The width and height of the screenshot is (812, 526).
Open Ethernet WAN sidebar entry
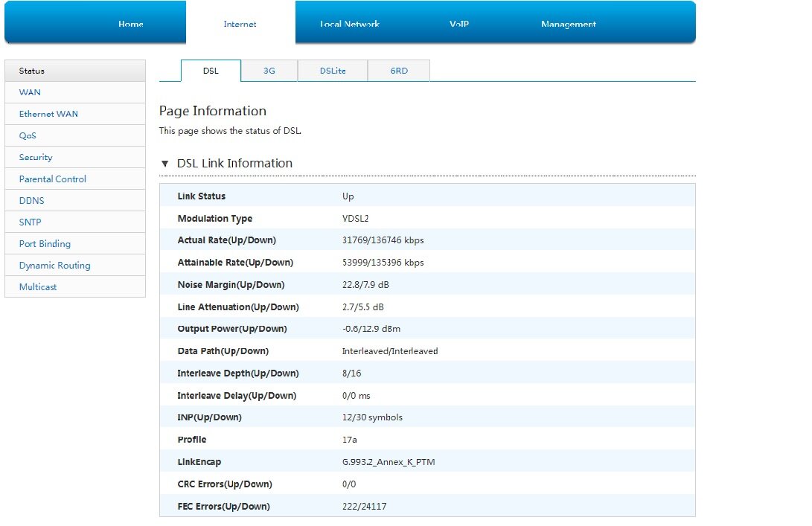pos(75,114)
